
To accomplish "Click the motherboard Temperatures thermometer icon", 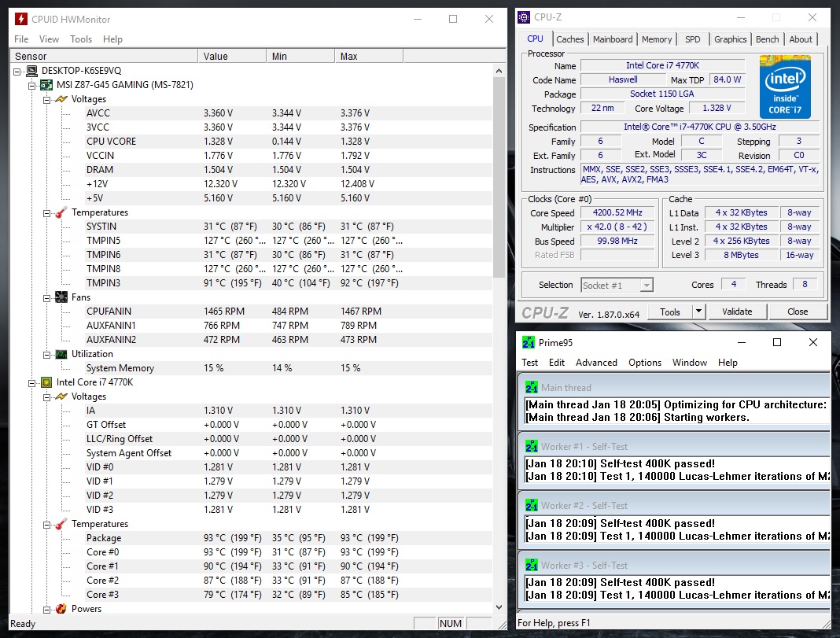I will (x=61, y=212).
